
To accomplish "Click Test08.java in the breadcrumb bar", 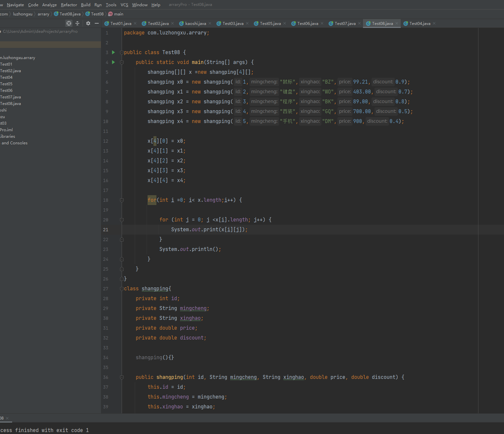I will click(x=67, y=14).
